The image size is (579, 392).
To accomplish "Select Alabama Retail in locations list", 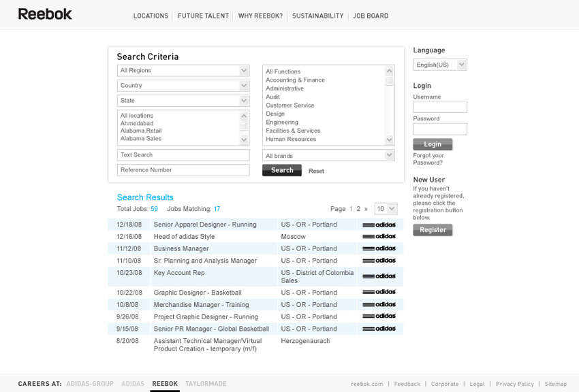I will (x=141, y=131).
